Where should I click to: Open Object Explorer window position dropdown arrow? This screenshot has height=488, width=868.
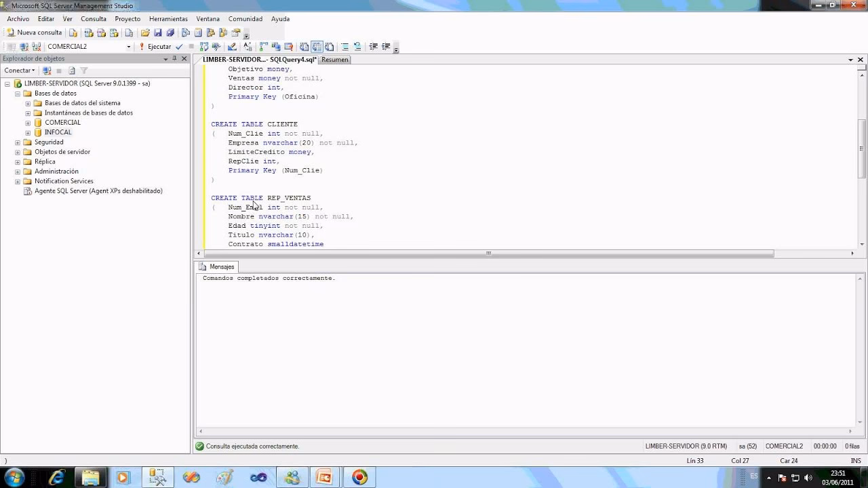(x=165, y=59)
